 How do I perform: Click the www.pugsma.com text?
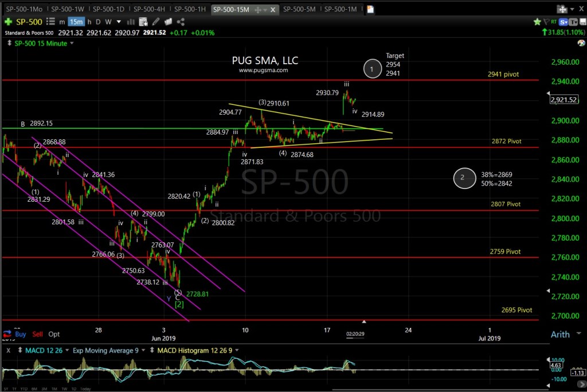(x=264, y=70)
